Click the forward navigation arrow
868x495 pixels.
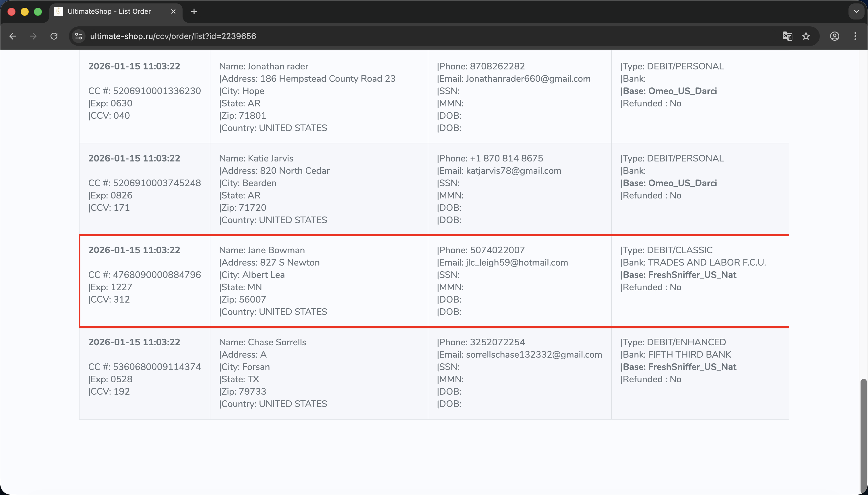(33, 36)
